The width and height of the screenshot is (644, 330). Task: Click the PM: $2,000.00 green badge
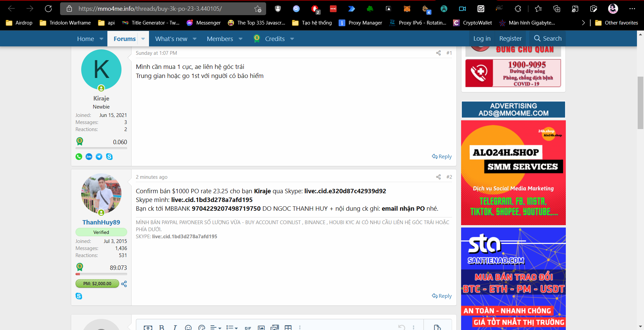coord(97,284)
